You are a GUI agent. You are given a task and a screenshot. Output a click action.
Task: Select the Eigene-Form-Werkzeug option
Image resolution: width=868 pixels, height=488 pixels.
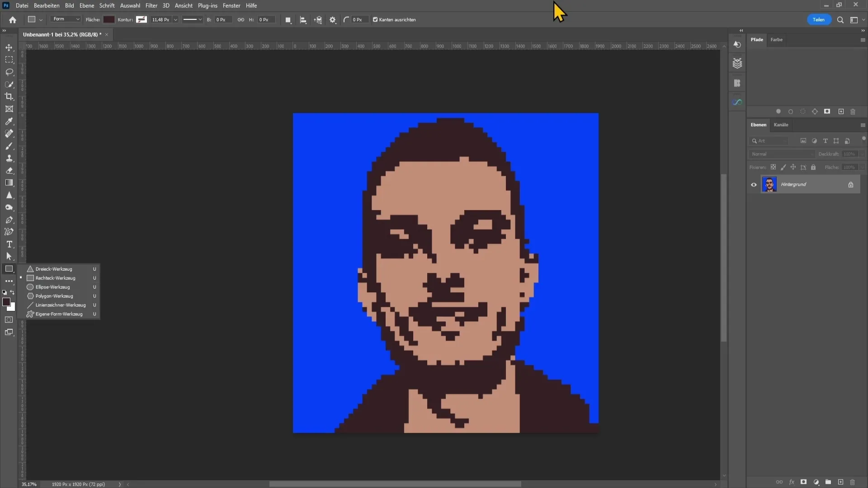point(59,314)
